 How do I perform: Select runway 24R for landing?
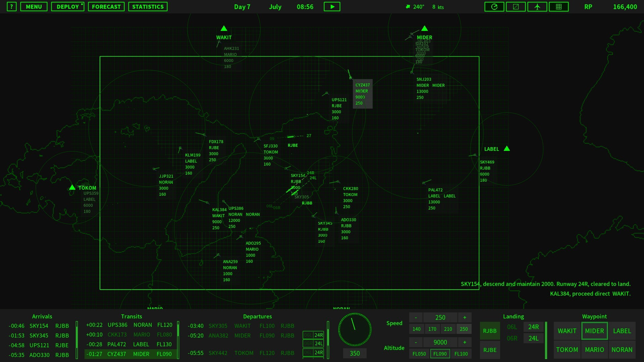tap(533, 327)
